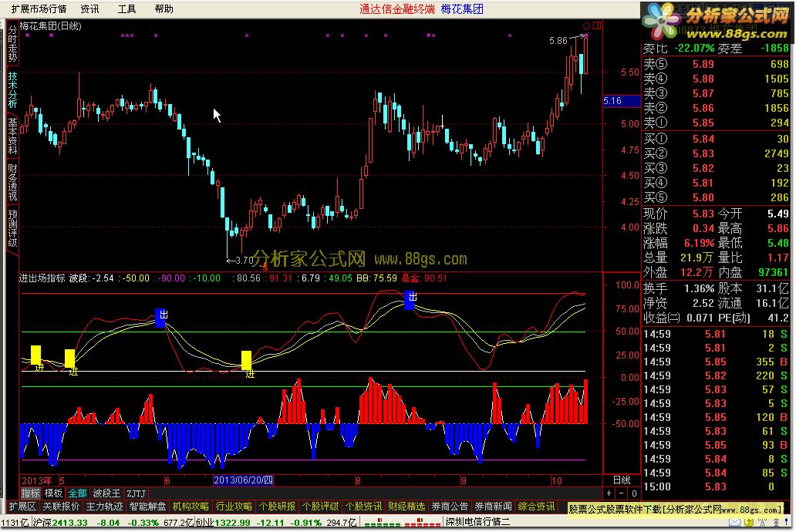The width and height of the screenshot is (796, 532).
Task: Click the 卖① 5.85 order row
Action: [x=717, y=123]
